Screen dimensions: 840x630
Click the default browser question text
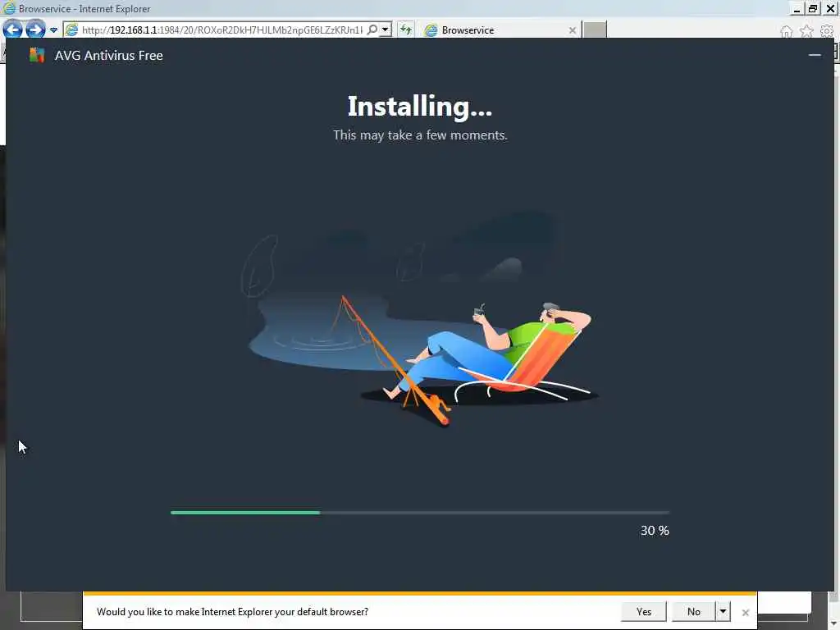(232, 611)
